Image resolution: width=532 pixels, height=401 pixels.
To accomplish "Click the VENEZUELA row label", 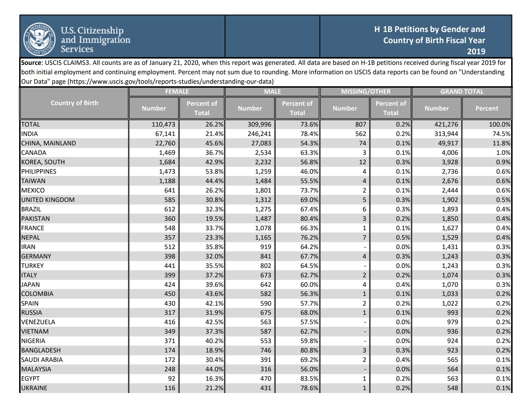I will (38, 322).
